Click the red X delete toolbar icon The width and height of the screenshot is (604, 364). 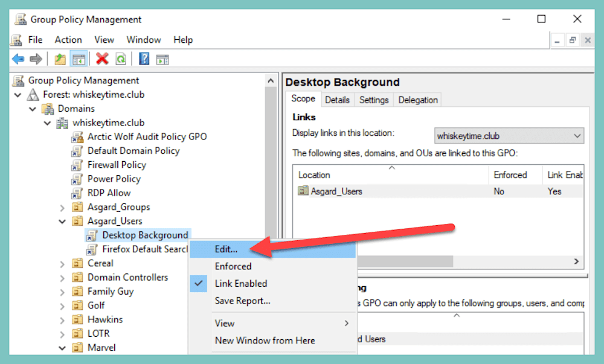coord(101,59)
